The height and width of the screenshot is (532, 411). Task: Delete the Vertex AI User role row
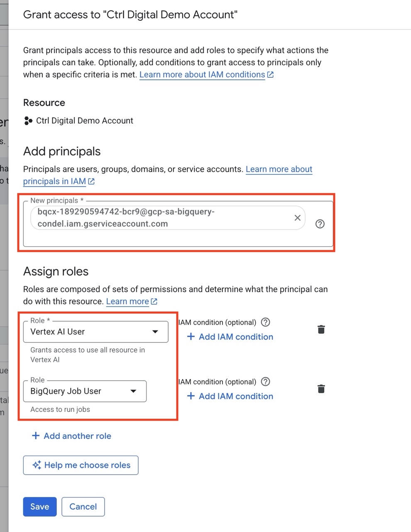click(x=321, y=330)
